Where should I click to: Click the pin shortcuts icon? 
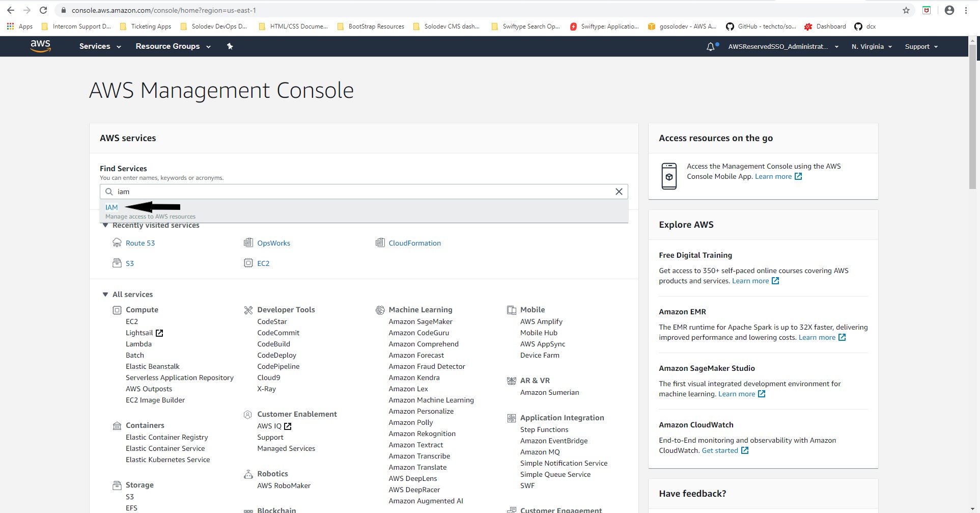coord(230,46)
